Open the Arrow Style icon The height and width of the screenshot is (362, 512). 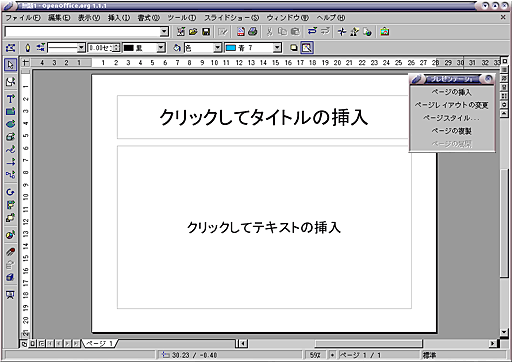pos(40,48)
